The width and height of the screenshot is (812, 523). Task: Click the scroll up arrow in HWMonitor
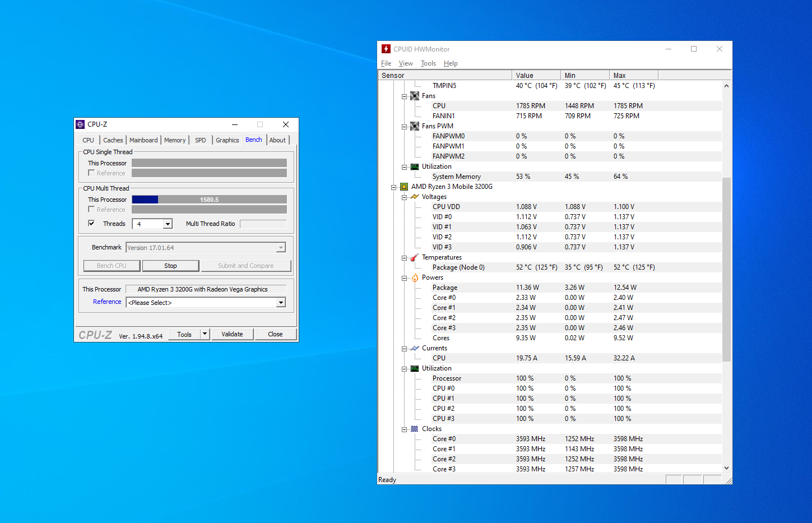(x=727, y=86)
